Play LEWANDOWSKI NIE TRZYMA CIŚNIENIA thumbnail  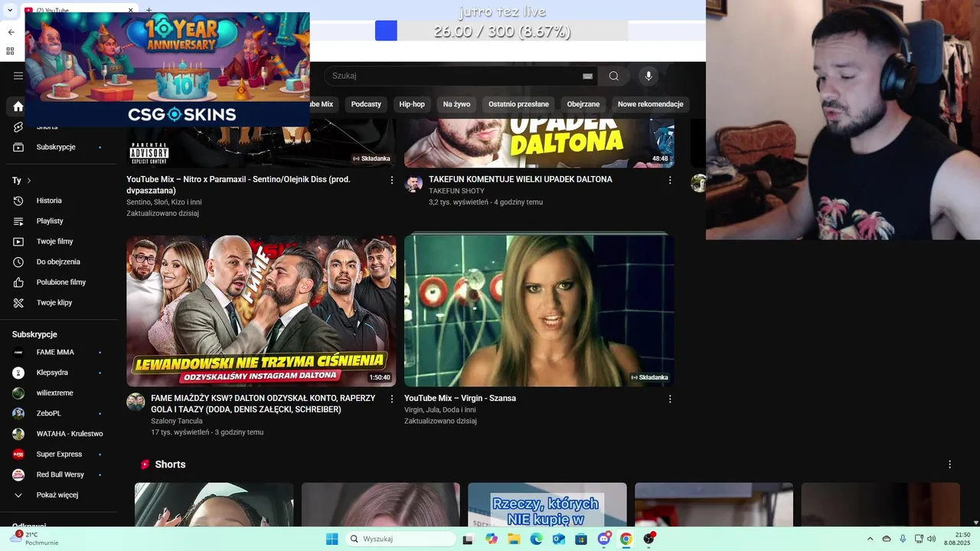[261, 311]
